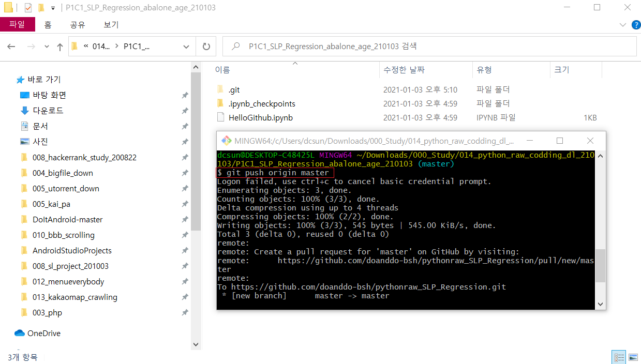Select 012_menueverybody folder in sidebar
The image size is (641, 364).
68,281
